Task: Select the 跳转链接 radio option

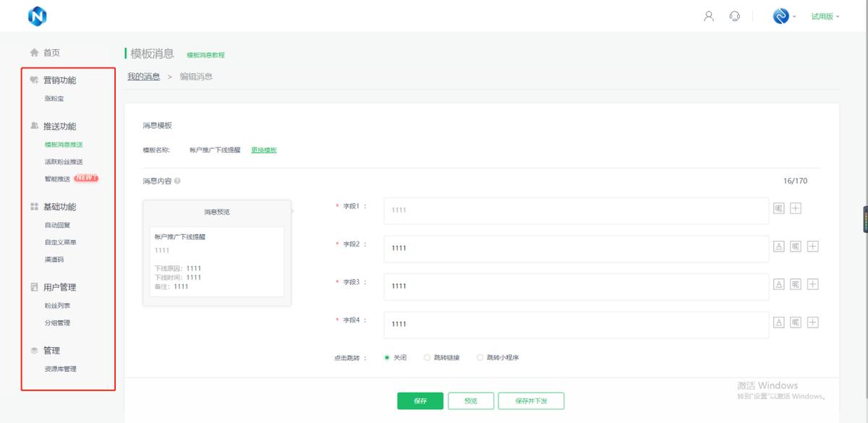Action: pos(427,357)
